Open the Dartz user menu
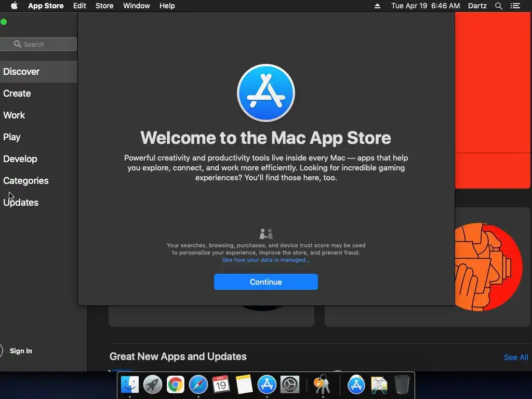This screenshot has width=532, height=399. point(477,6)
